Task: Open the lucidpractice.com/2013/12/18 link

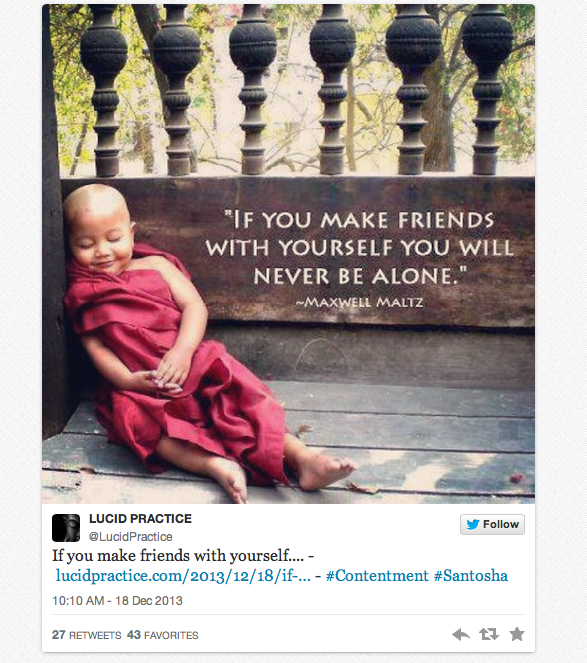Action: (183, 576)
